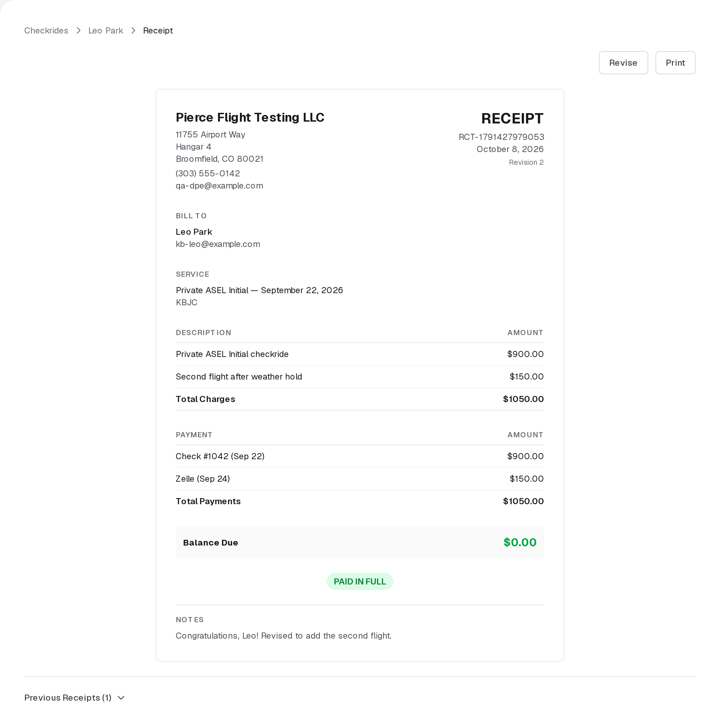Click the Previous Receipts (1) label

(68, 698)
